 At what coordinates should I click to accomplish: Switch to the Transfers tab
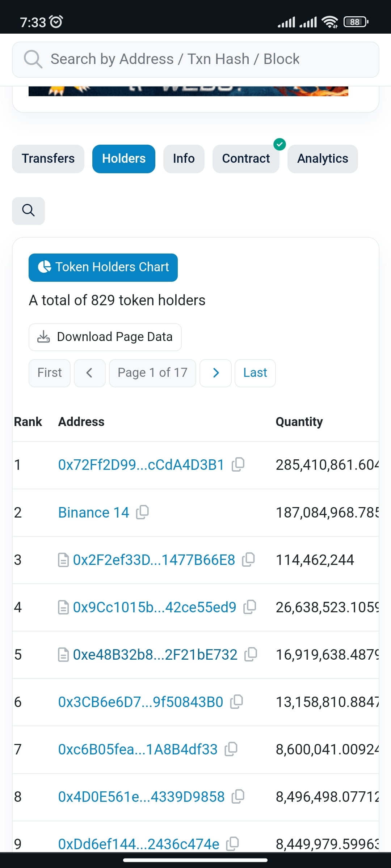click(x=48, y=158)
